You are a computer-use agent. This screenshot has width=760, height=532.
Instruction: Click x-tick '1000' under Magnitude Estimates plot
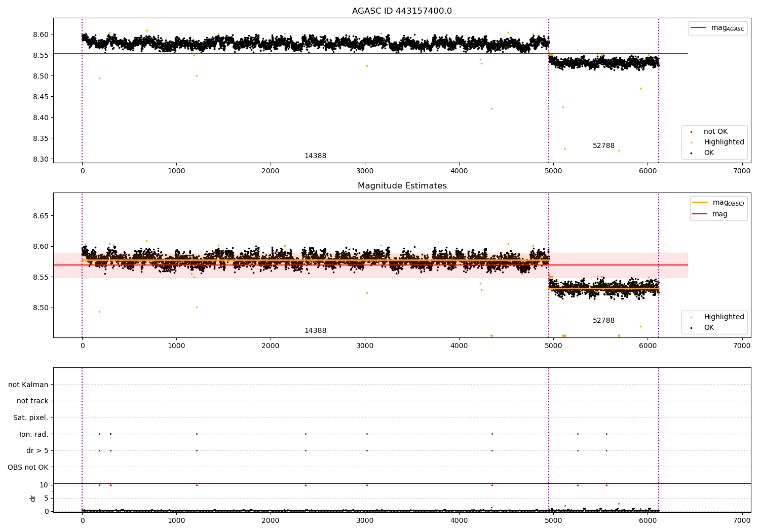coord(176,346)
